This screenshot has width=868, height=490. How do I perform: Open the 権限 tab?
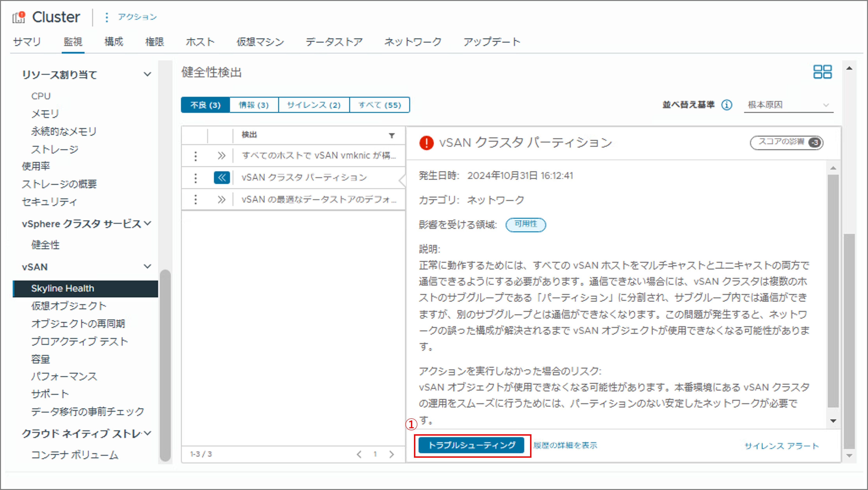[154, 42]
